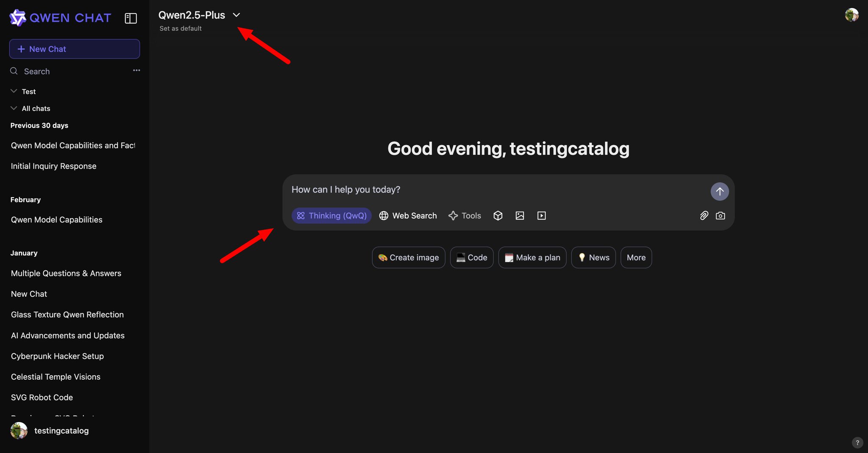Start a New Chat
The width and height of the screenshot is (868, 453).
click(x=75, y=49)
